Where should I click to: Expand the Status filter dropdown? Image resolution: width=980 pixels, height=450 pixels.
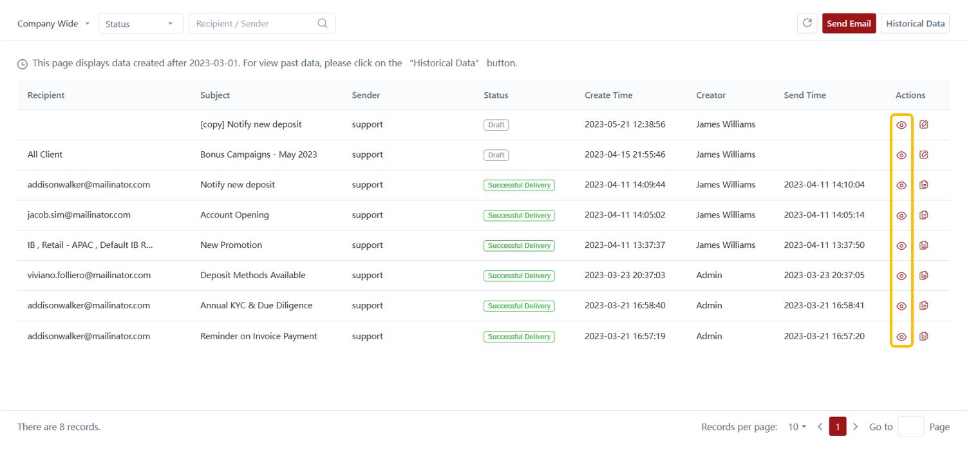pos(140,24)
